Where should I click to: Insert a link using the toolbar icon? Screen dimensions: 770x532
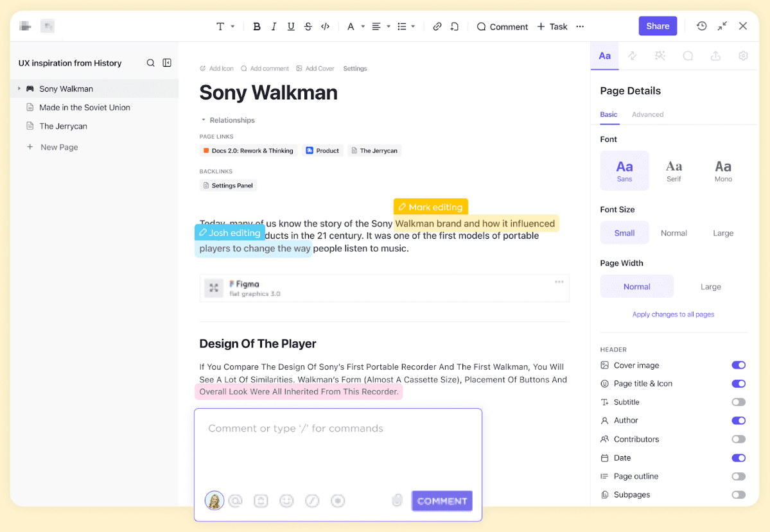pos(437,26)
